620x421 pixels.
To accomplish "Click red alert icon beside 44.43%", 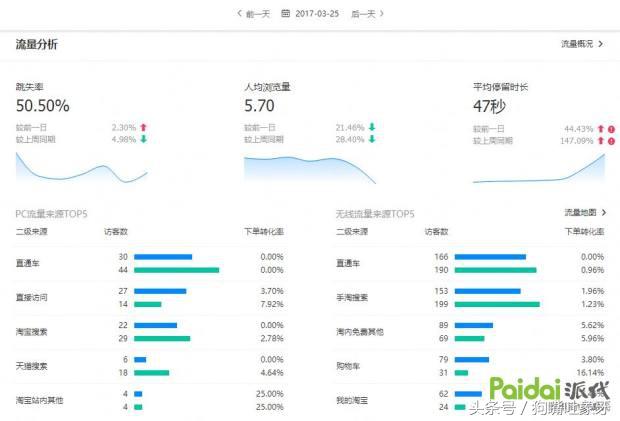I will coord(611,129).
